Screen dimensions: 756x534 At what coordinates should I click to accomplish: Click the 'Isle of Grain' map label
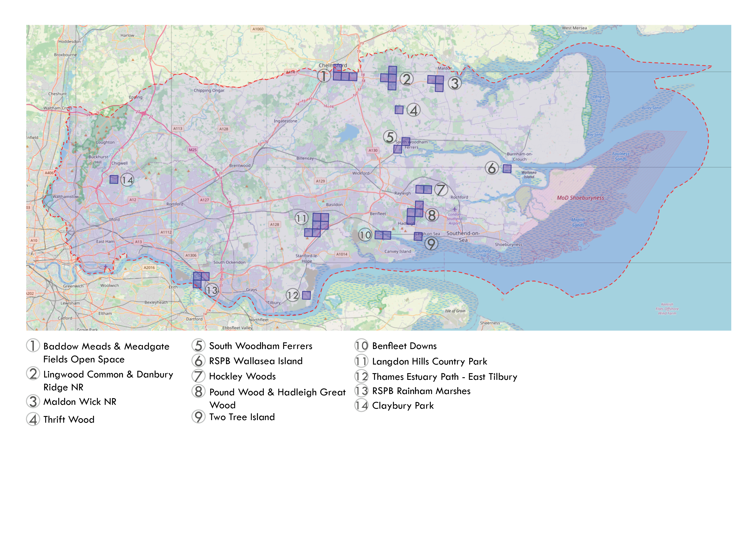pos(455,311)
